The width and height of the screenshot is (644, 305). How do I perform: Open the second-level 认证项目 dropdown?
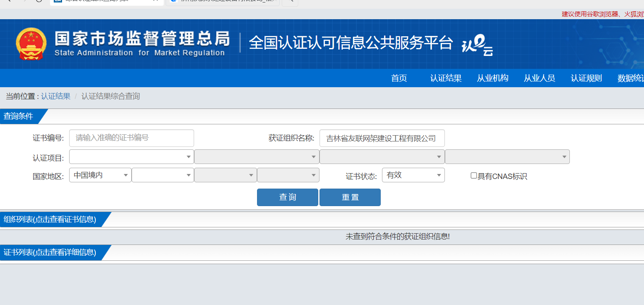[x=257, y=157]
